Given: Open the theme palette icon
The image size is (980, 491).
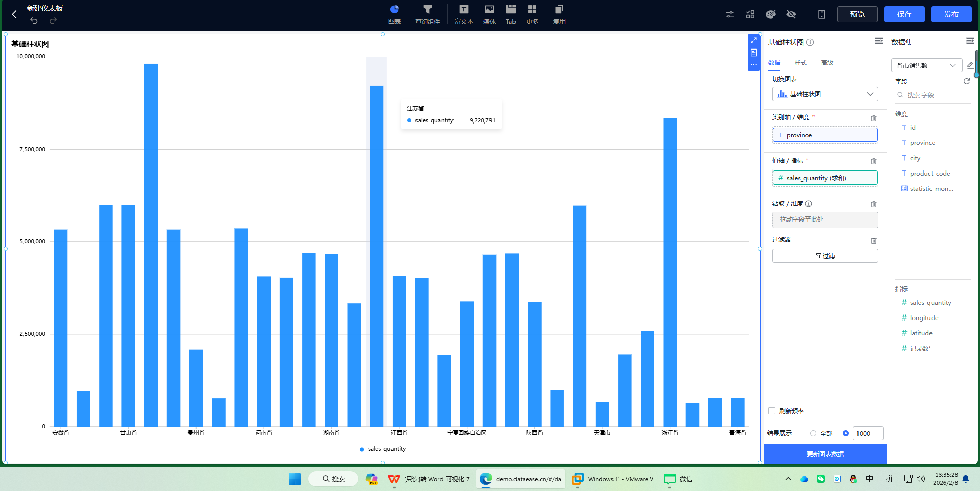Looking at the screenshot, I should [771, 14].
